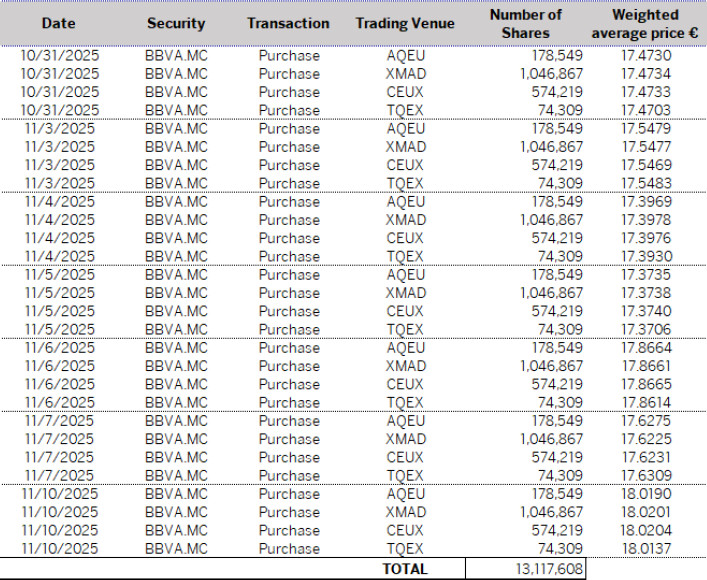Select the 18.0137 price cell
The image size is (707, 580).
click(645, 549)
